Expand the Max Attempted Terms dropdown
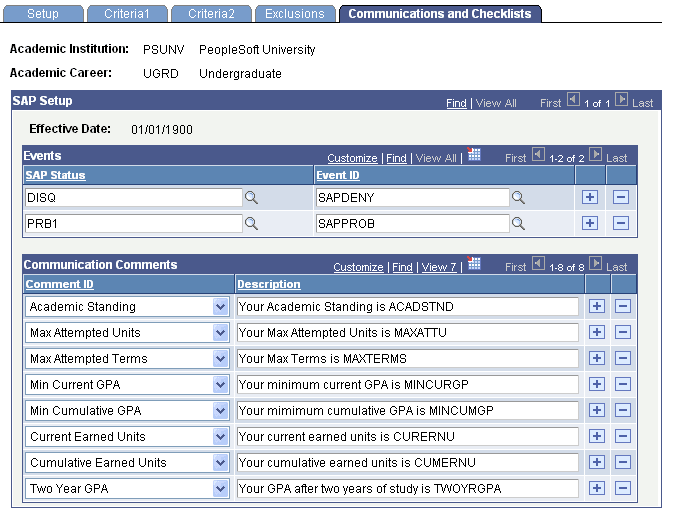 (x=220, y=359)
